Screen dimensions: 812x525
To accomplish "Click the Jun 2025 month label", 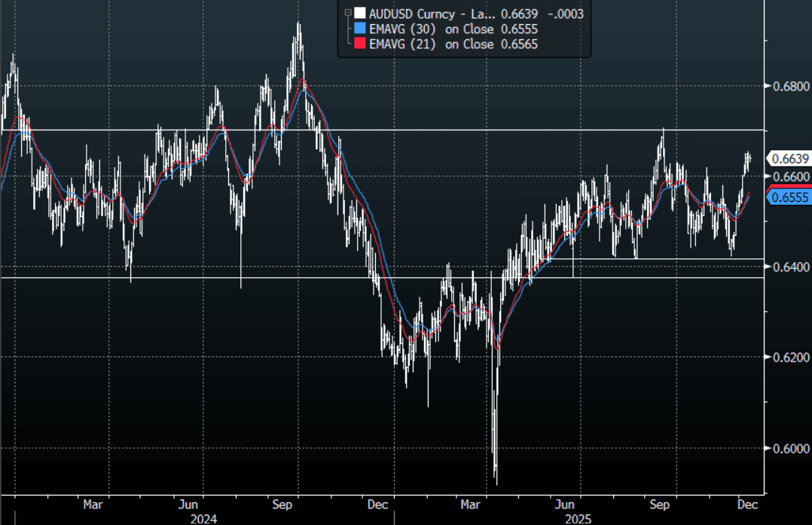I will pos(565,503).
